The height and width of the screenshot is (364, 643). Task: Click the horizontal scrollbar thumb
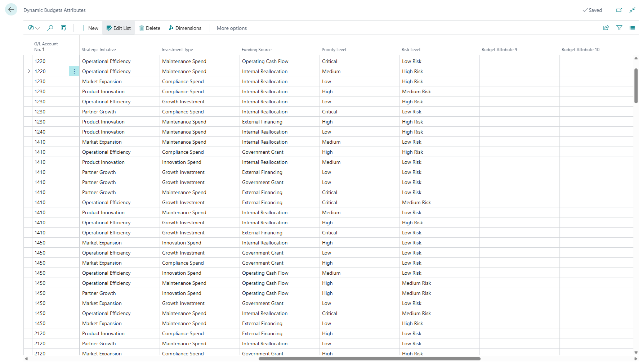[369, 359]
